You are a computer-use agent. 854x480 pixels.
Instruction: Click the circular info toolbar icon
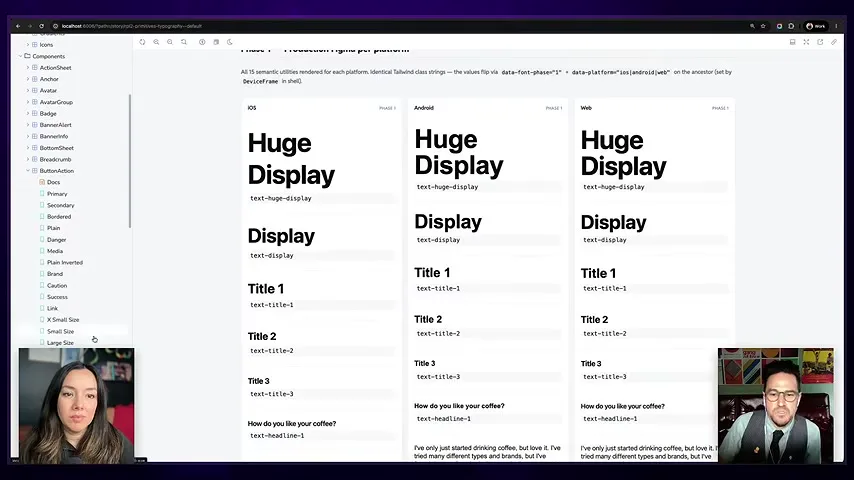click(x=202, y=42)
